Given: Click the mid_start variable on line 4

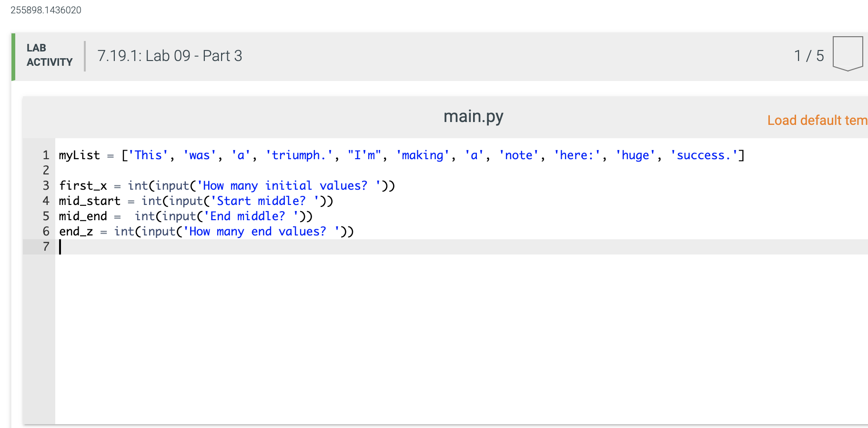Looking at the screenshot, I should (x=90, y=201).
